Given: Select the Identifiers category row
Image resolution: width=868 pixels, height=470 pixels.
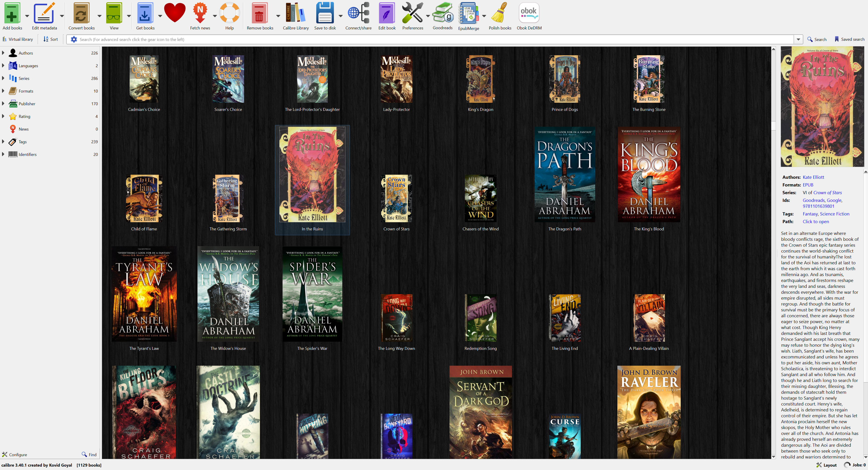Looking at the screenshot, I should point(50,154).
